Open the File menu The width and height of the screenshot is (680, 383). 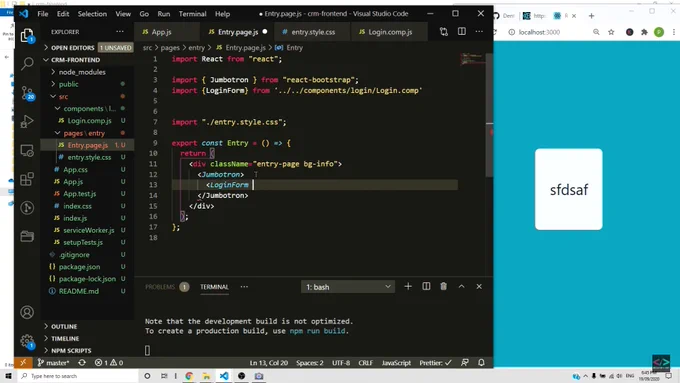(42, 14)
